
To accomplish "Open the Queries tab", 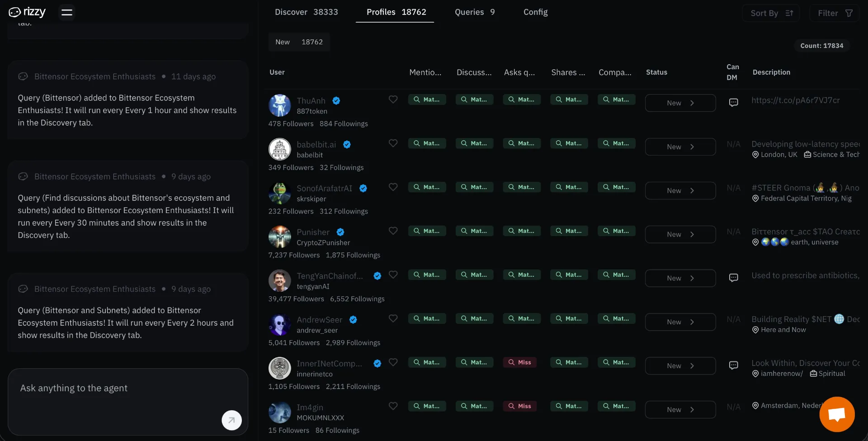I will [x=474, y=12].
